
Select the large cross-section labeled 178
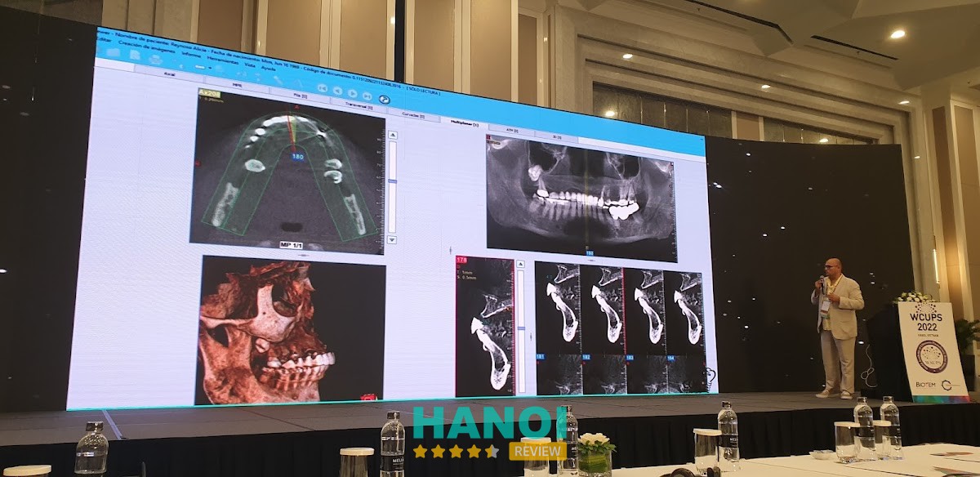click(x=485, y=326)
